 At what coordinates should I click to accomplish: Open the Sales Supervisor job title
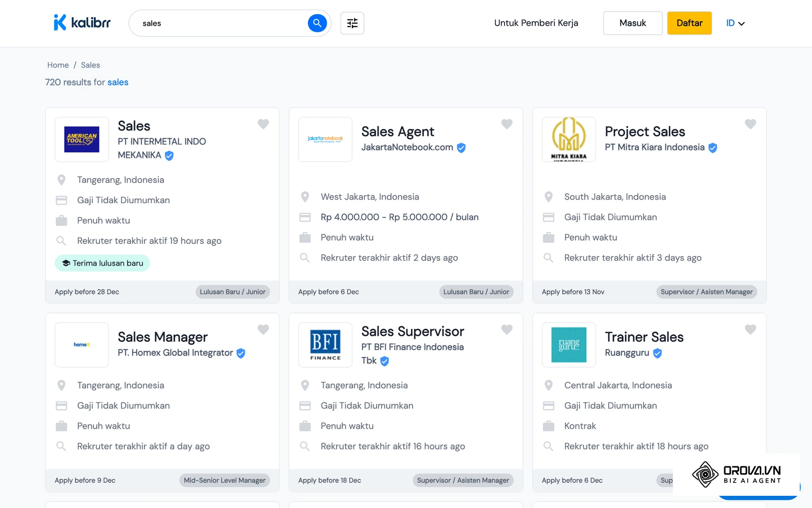(413, 331)
